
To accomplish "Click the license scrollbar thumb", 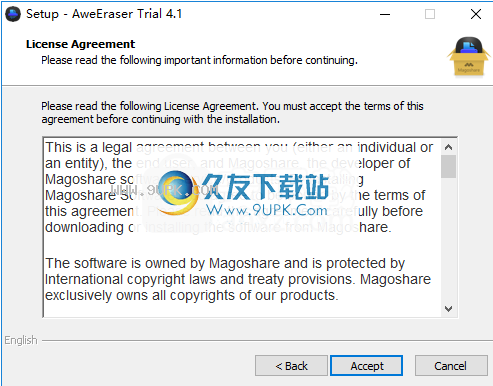I will [x=448, y=167].
